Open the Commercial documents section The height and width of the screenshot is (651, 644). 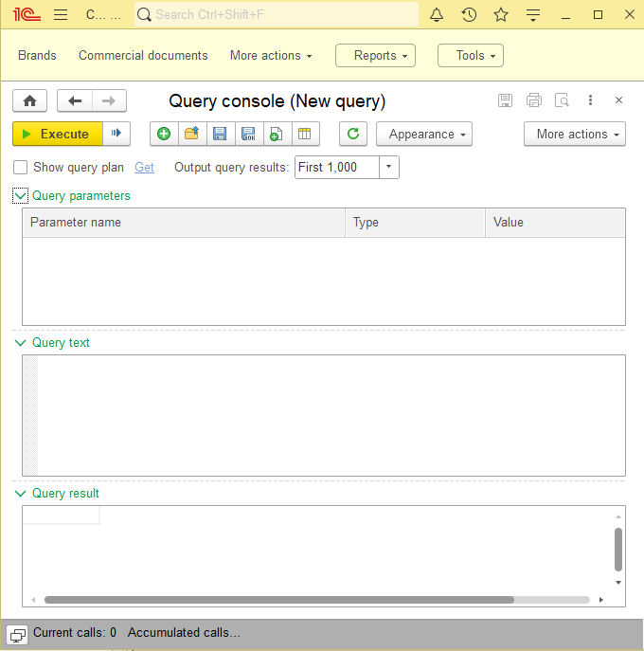pos(143,56)
